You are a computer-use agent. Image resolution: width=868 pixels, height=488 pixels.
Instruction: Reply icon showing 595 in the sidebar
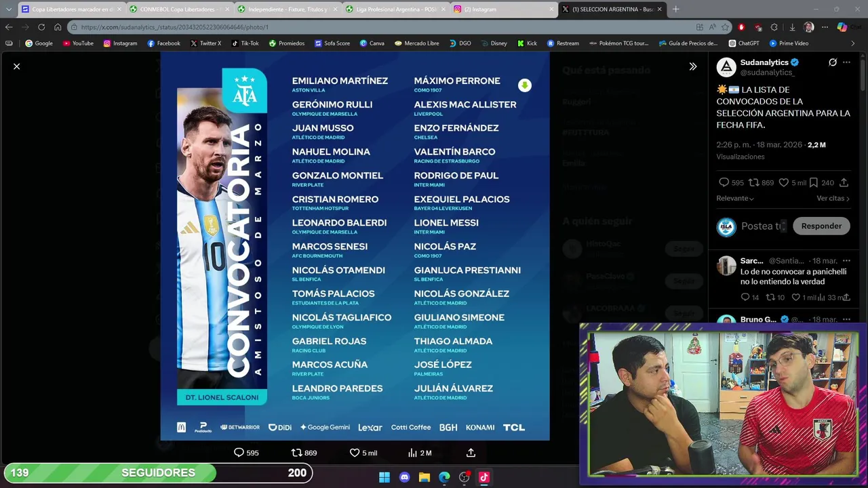point(724,182)
